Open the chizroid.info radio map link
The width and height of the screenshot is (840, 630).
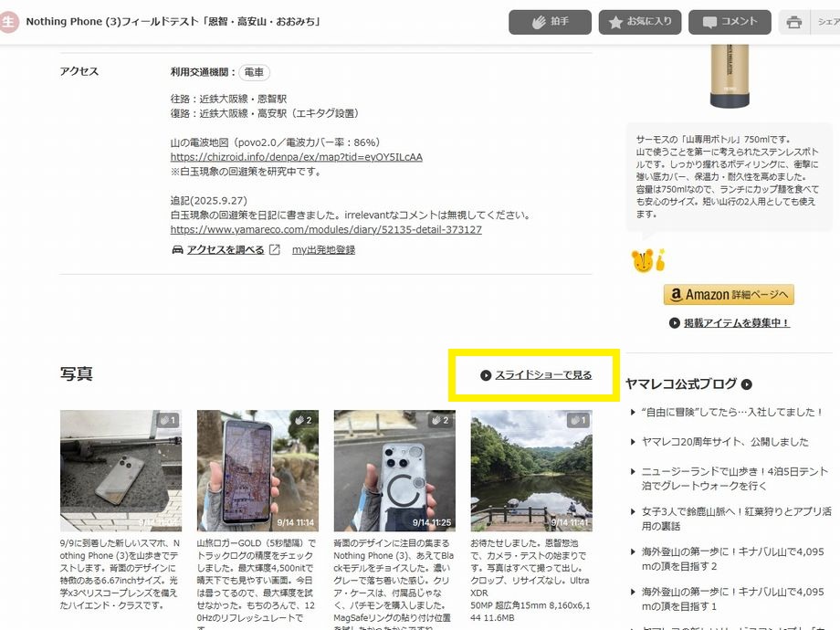coord(296,157)
